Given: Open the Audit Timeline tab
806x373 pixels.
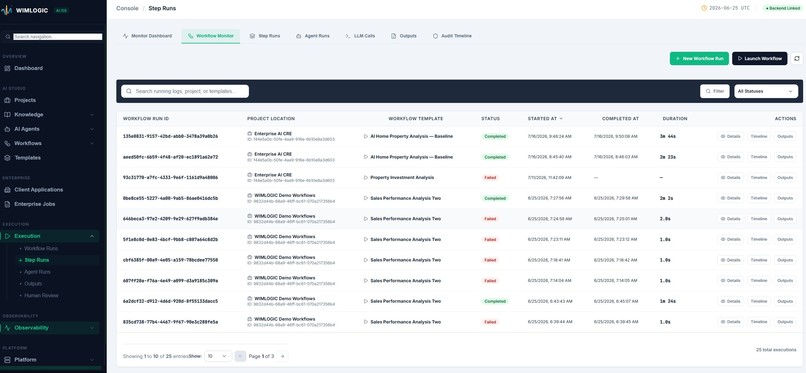Looking at the screenshot, I should click(452, 36).
